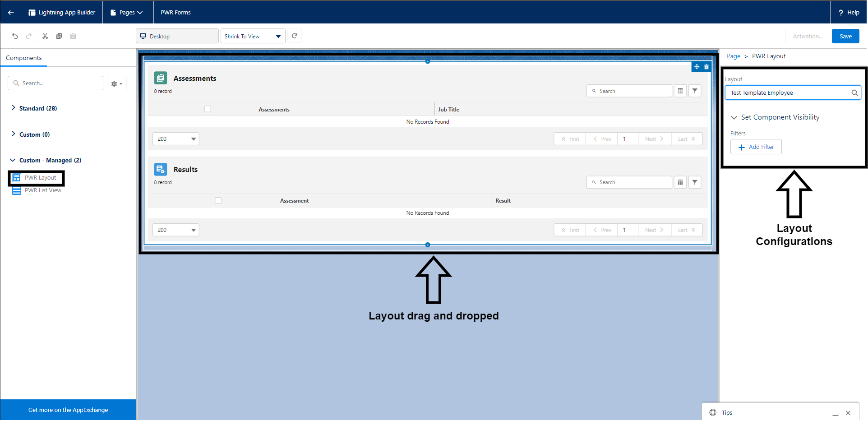
Task: Select the PWR Layout component icon
Action: click(x=17, y=178)
